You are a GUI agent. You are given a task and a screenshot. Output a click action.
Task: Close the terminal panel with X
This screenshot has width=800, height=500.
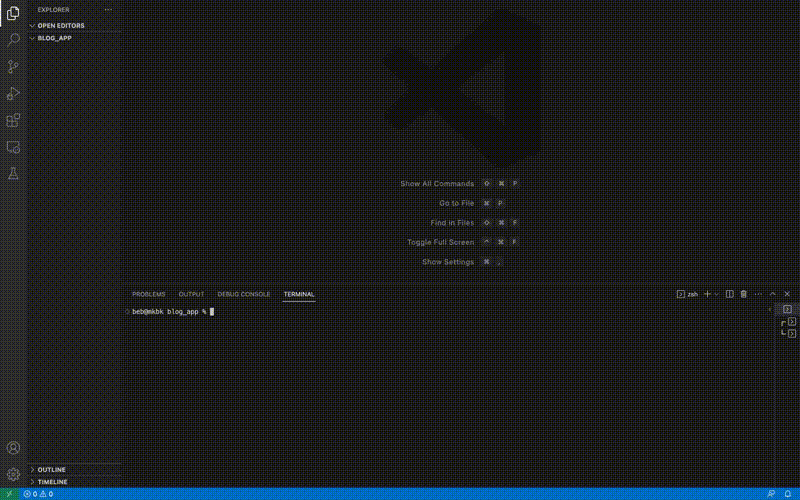pos(787,294)
